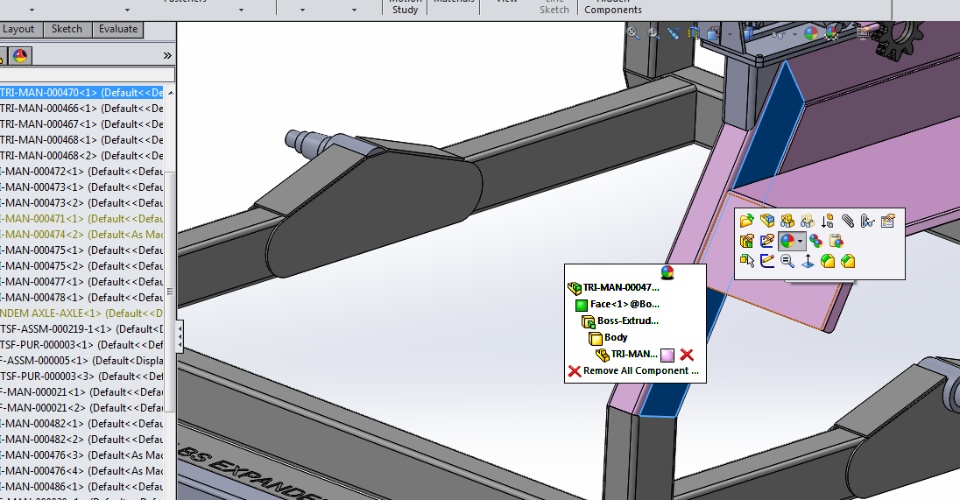Select Boss-Extrud entry in appearance popup

[621, 321]
